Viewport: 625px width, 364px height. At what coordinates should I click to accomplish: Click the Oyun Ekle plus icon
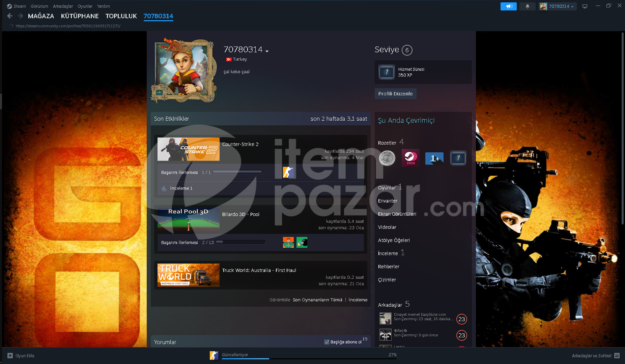[x=10, y=356]
